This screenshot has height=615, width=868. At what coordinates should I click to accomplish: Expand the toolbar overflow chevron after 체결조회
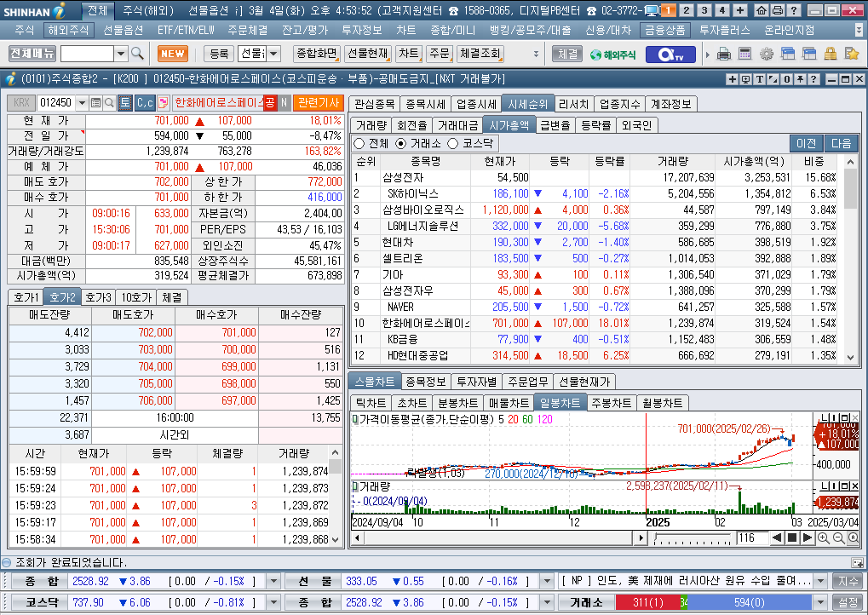[536, 55]
